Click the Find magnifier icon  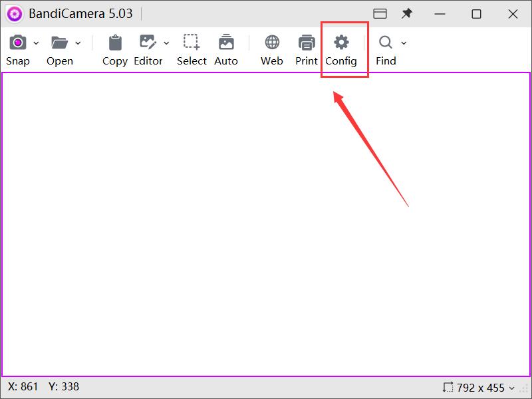(x=385, y=43)
